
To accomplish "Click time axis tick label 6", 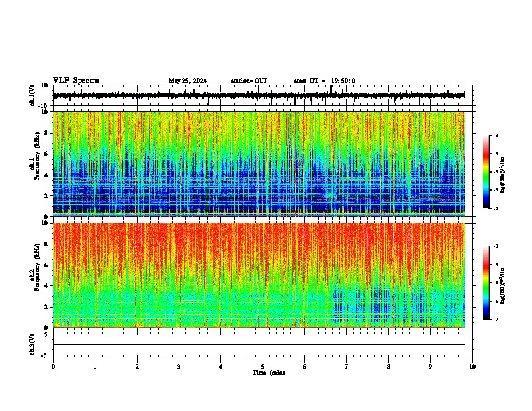I will (x=305, y=367).
